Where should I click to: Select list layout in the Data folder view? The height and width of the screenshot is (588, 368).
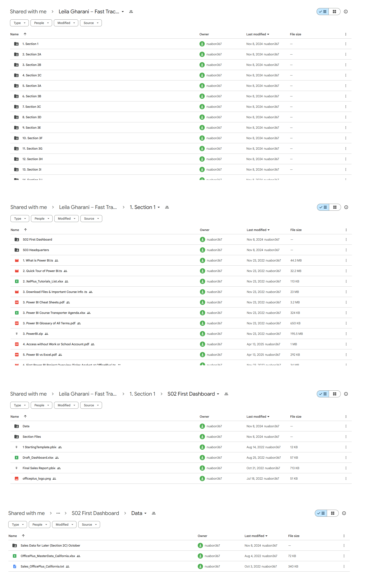tap(321, 513)
